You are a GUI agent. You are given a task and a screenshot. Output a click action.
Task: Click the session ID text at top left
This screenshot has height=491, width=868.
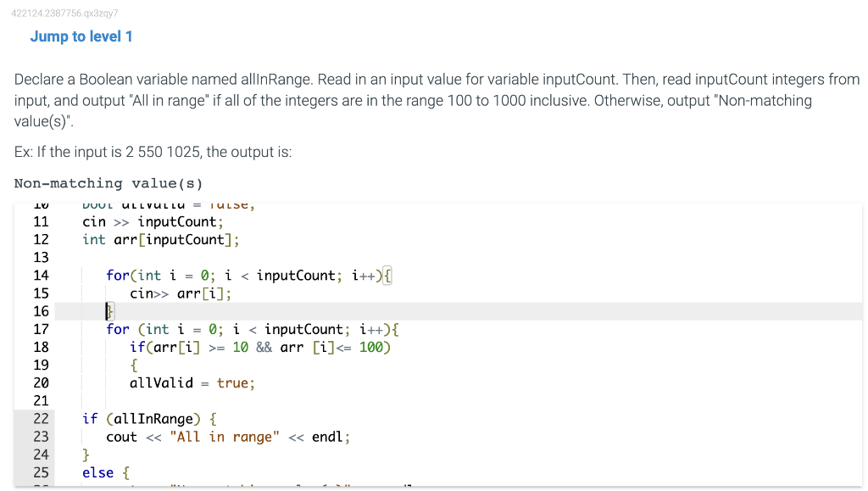[66, 13]
